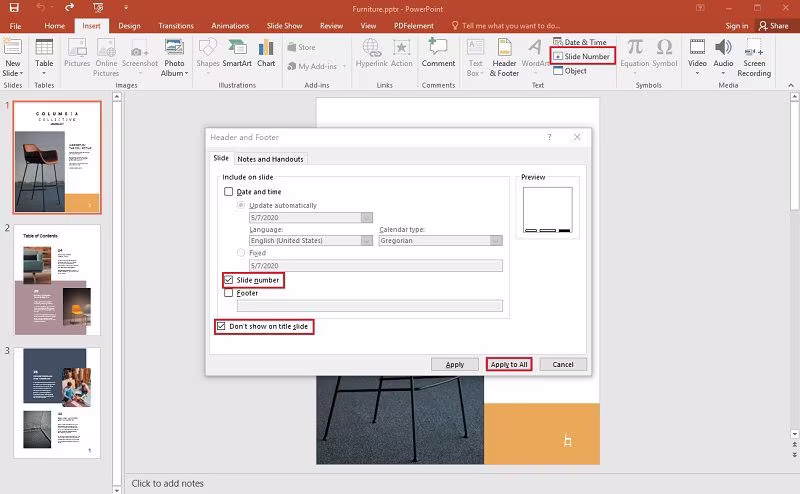Select the Fixed radio button
The width and height of the screenshot is (800, 494).
click(x=241, y=252)
